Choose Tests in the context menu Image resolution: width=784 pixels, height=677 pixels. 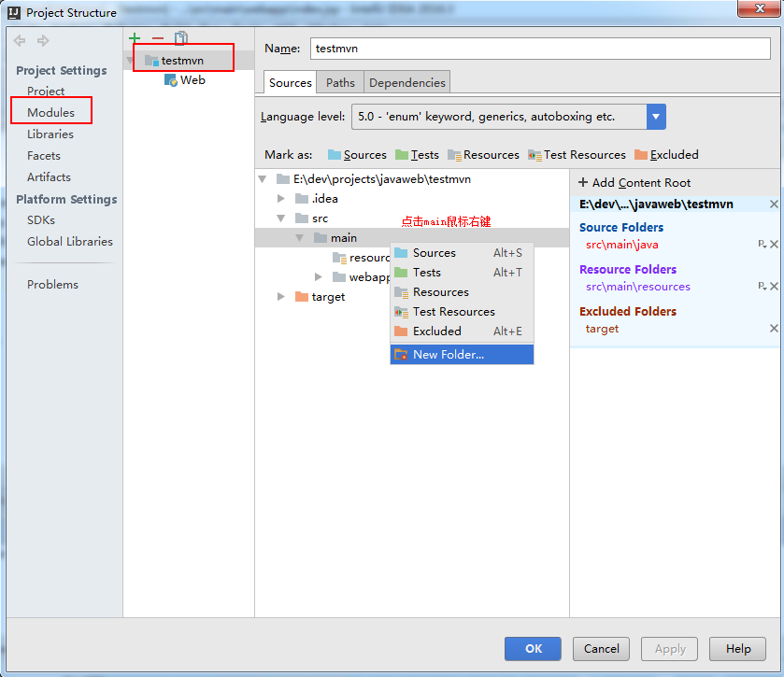click(462, 273)
